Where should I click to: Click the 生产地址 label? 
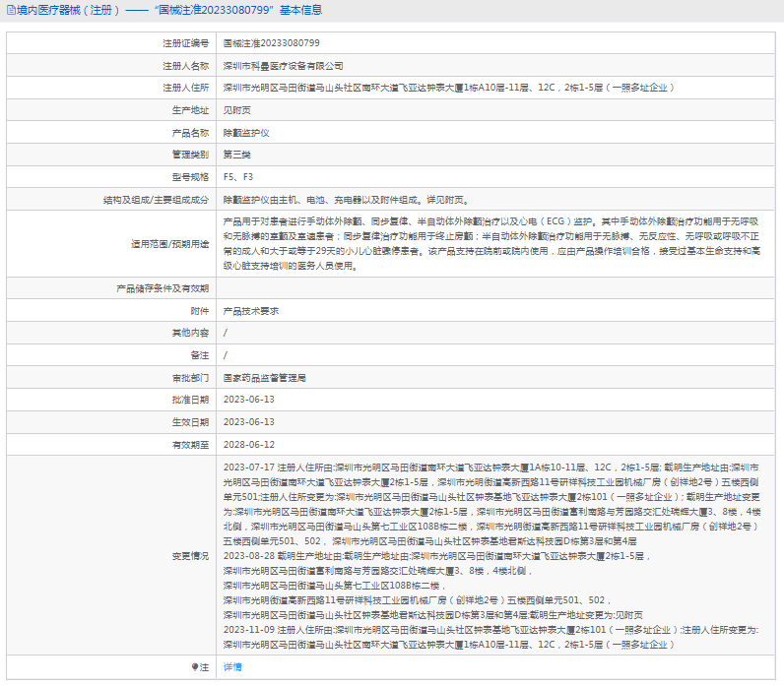(x=190, y=110)
